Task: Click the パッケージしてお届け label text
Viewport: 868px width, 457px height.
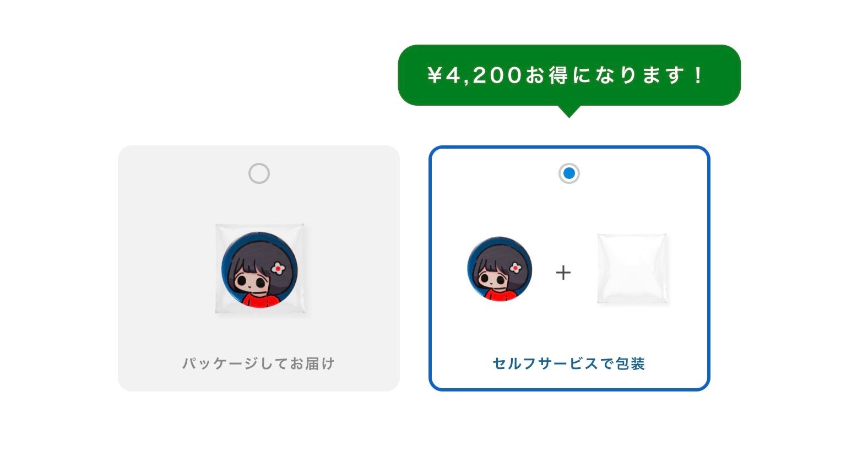Action: pyautogui.click(x=258, y=363)
